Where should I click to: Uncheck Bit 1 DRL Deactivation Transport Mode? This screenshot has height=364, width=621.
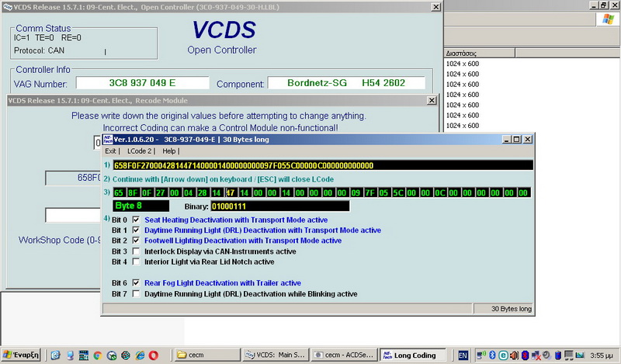[136, 230]
